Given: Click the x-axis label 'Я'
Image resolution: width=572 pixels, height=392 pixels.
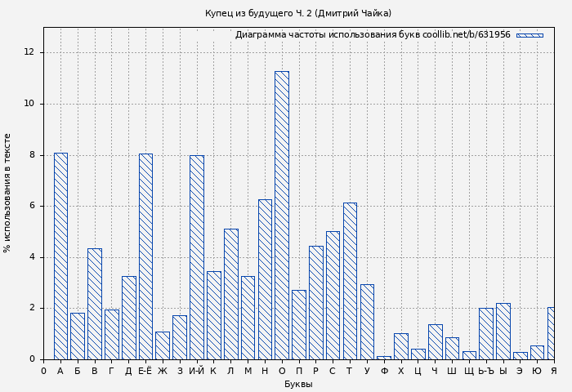Looking at the screenshot, I should click(553, 371).
